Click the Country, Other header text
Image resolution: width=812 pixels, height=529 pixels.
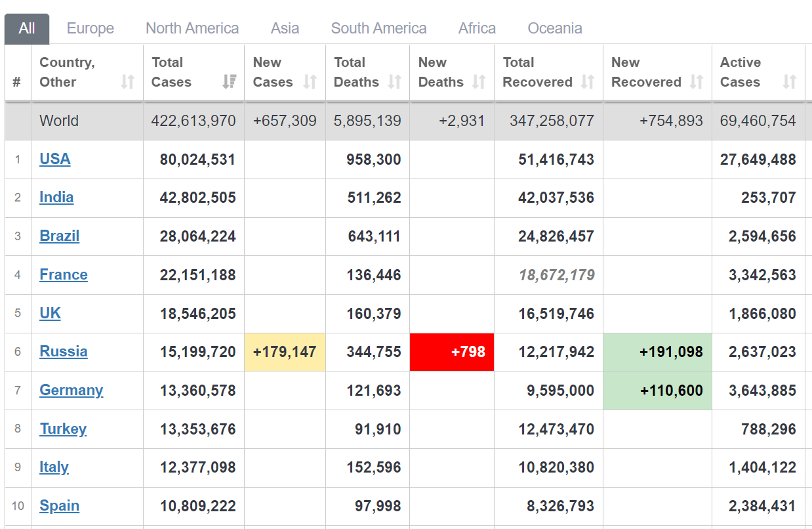point(67,72)
